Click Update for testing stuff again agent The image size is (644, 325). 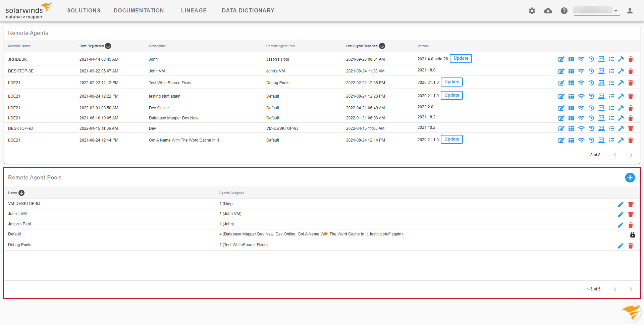click(x=452, y=95)
